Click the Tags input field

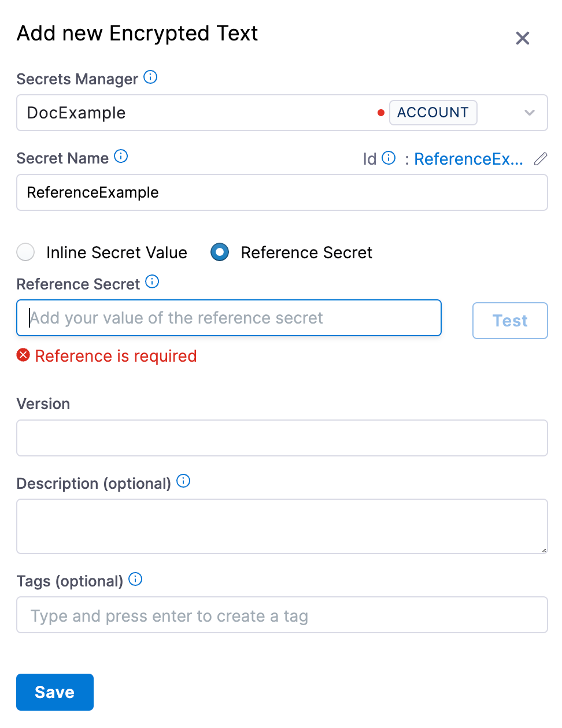click(x=282, y=615)
